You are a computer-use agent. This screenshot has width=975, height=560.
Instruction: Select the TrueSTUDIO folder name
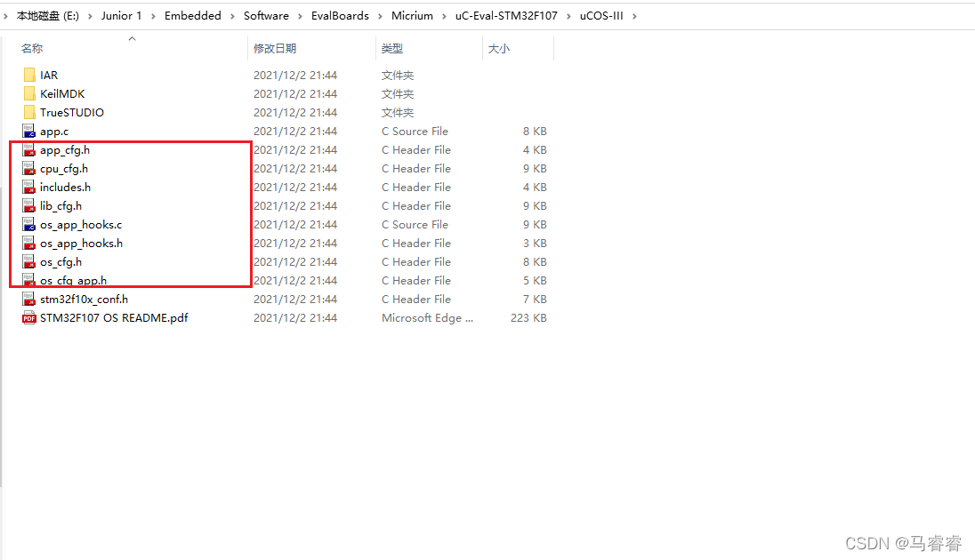pyautogui.click(x=72, y=113)
